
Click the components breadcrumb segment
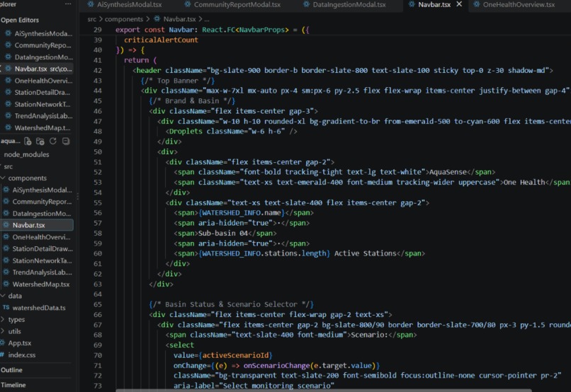tap(124, 19)
